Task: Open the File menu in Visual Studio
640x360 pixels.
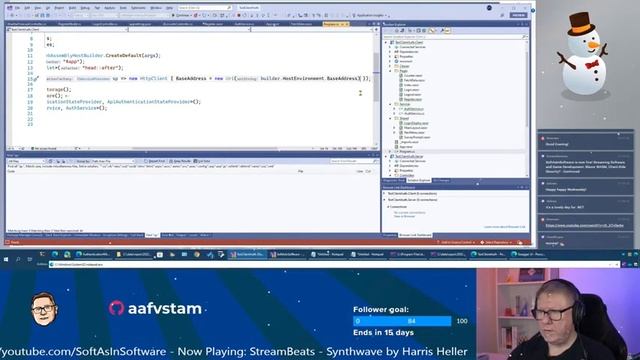Action: pos(17,8)
